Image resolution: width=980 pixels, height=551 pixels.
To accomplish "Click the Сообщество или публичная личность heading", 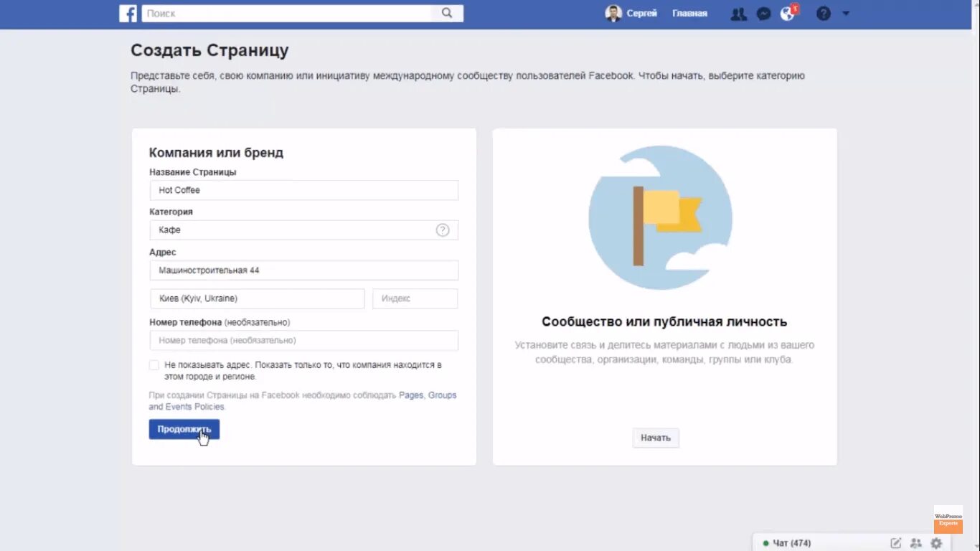I will point(664,322).
